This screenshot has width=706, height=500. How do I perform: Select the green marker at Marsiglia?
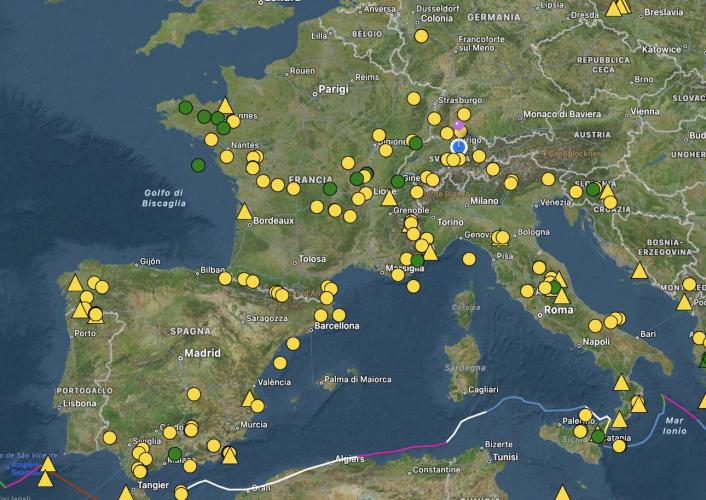click(417, 260)
